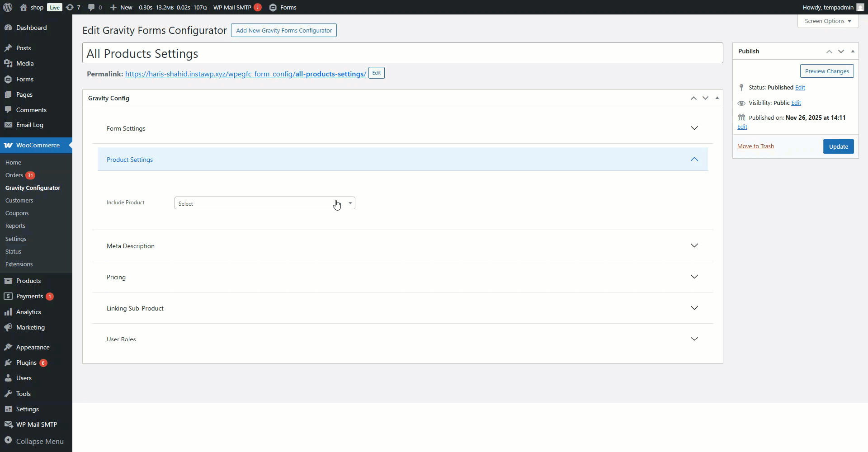Expand the User Roles section
The height and width of the screenshot is (452, 868).
(403, 339)
